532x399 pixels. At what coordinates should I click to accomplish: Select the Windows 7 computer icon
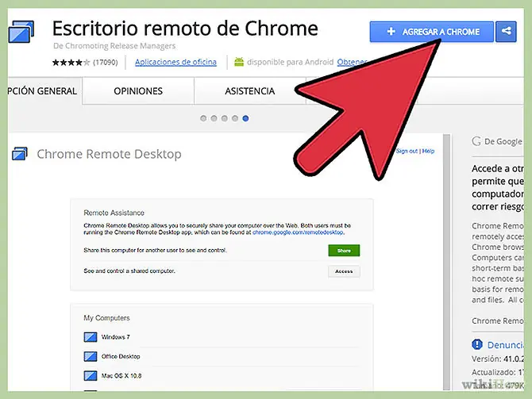(91, 337)
